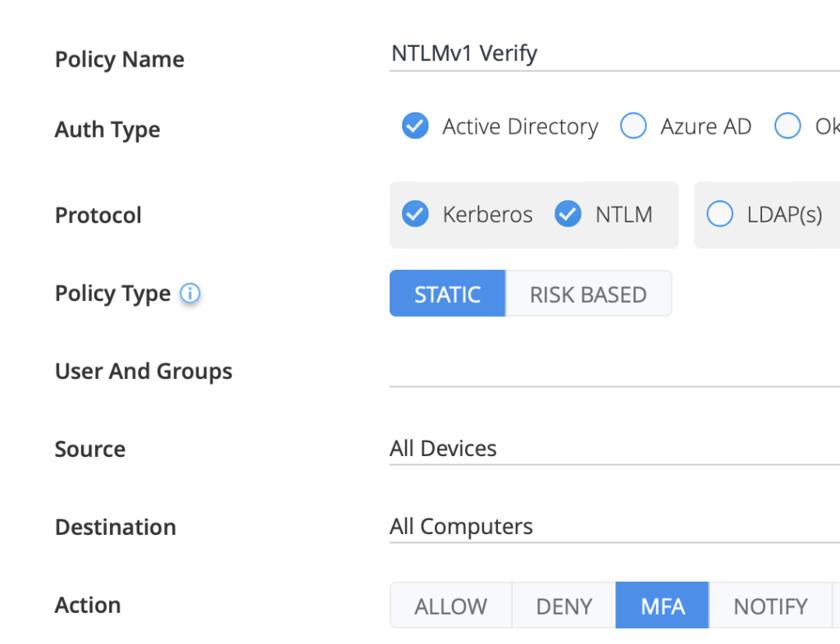Click the Action label
Viewport: 840px width, 644px height.
[88, 605]
